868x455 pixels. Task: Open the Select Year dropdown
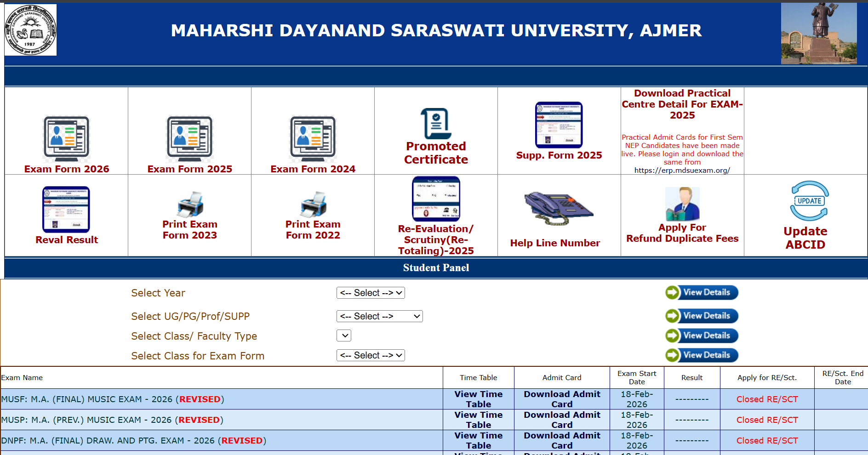point(371,292)
